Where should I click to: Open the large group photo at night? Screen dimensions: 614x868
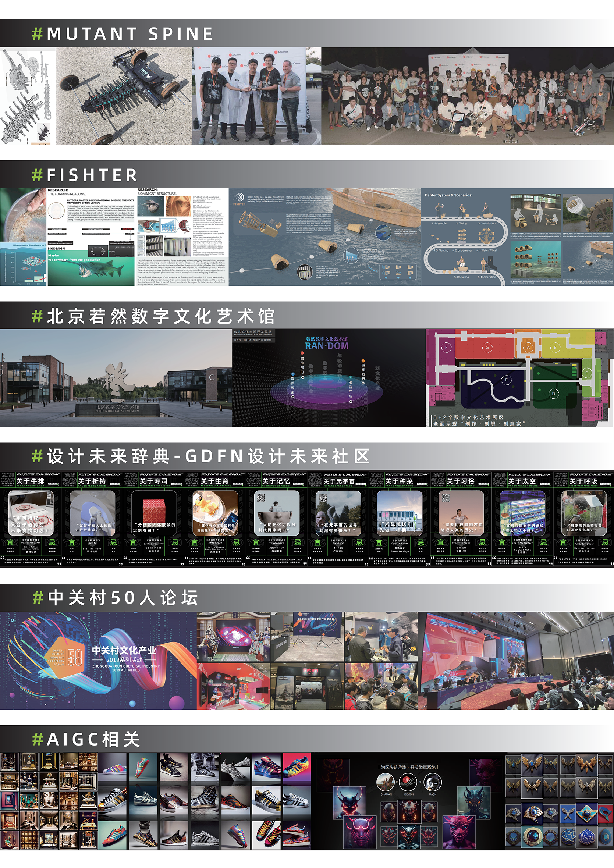(x=467, y=96)
